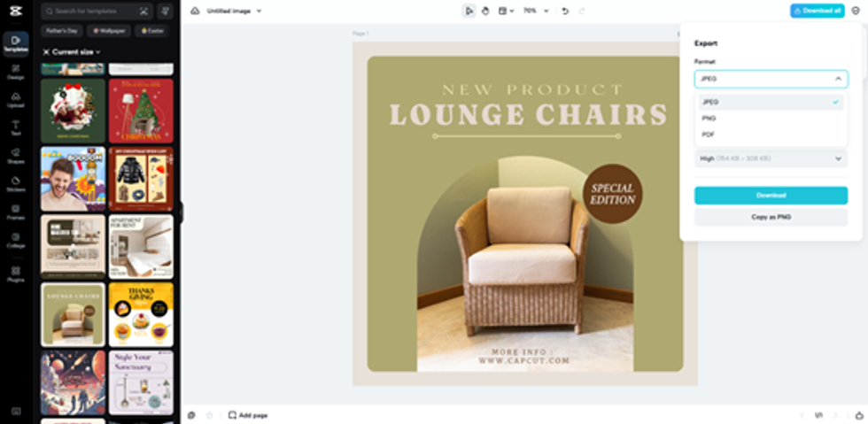
Task: Select the Thanksgiving template thumbnail
Action: pos(141,314)
